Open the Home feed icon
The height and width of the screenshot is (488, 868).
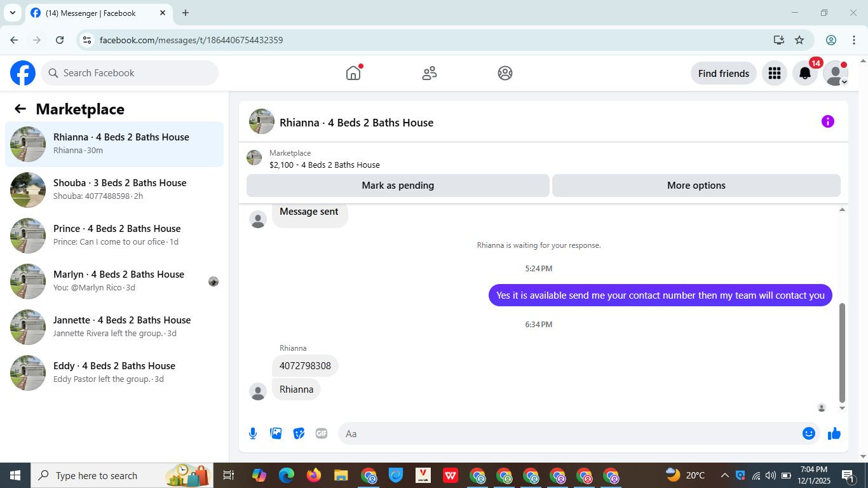pyautogui.click(x=353, y=73)
